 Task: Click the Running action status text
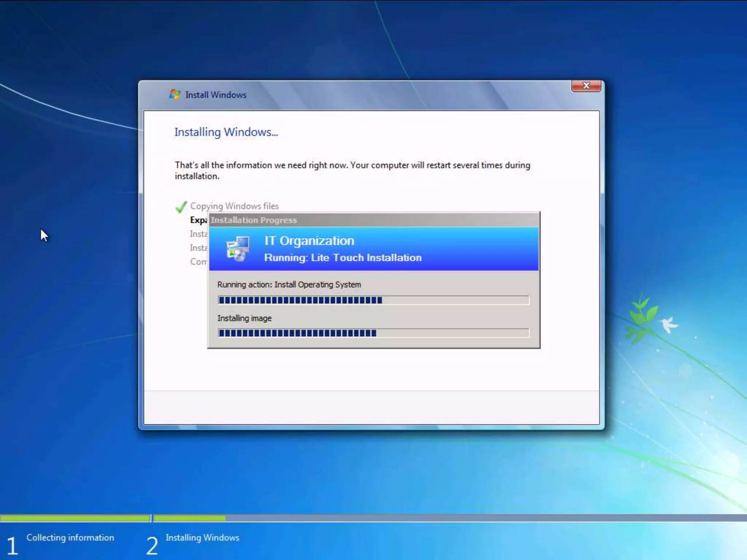[289, 284]
